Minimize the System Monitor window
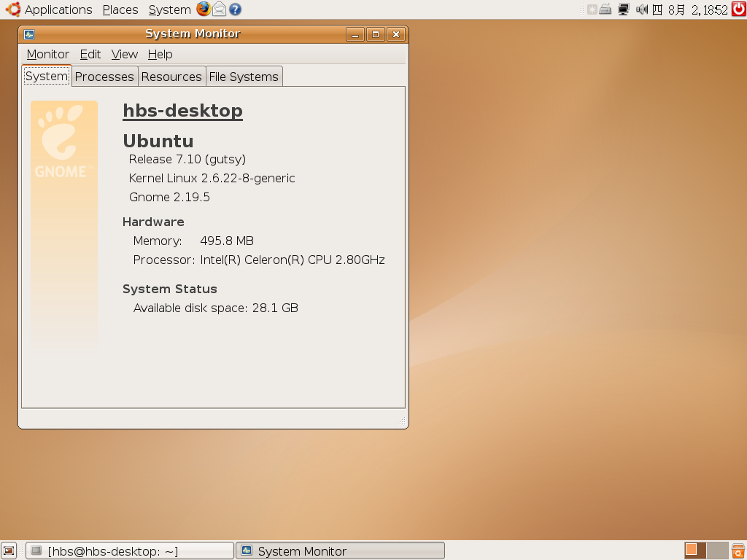This screenshot has width=747, height=560. click(x=355, y=34)
